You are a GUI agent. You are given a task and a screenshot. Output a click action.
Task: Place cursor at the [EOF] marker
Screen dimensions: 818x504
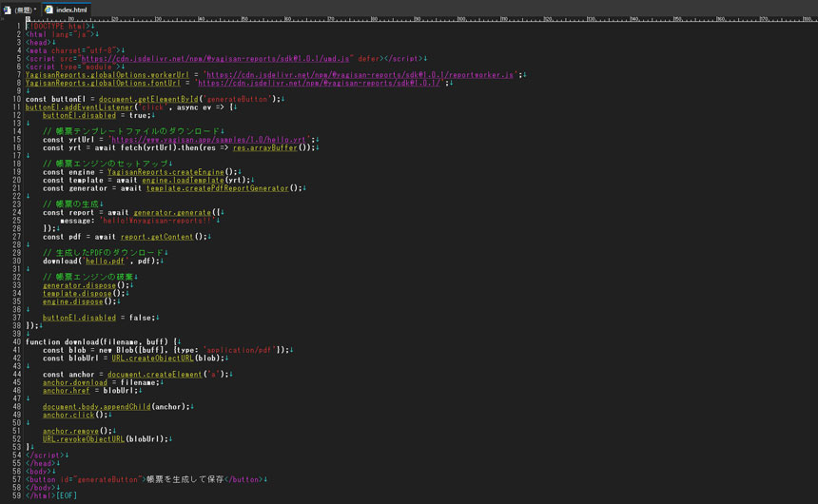(x=67, y=495)
